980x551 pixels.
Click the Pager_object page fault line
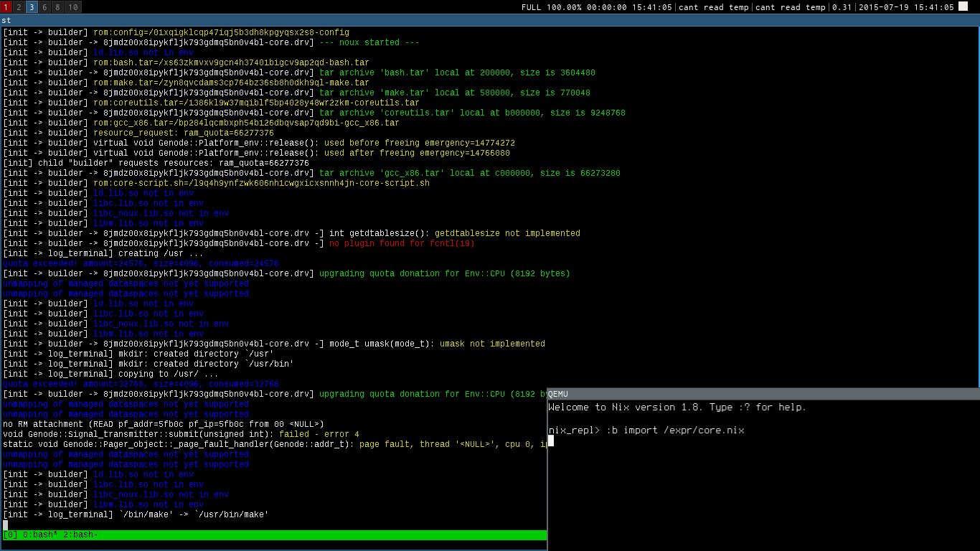(x=275, y=444)
